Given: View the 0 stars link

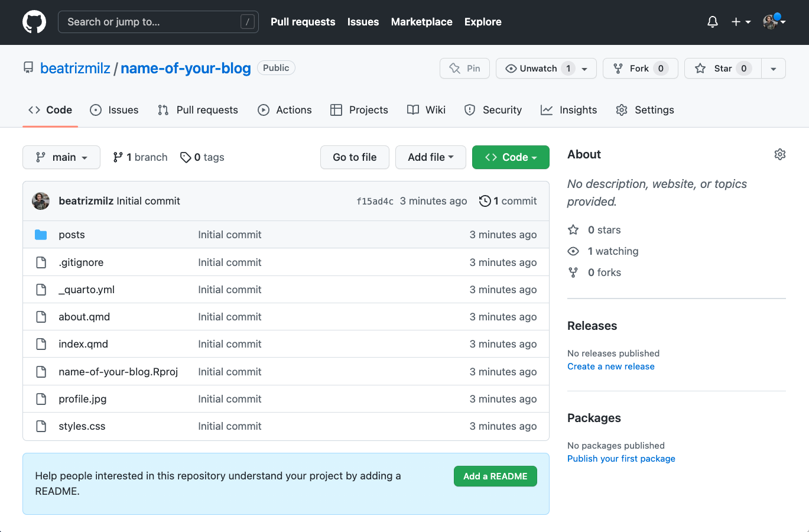Looking at the screenshot, I should [594, 230].
